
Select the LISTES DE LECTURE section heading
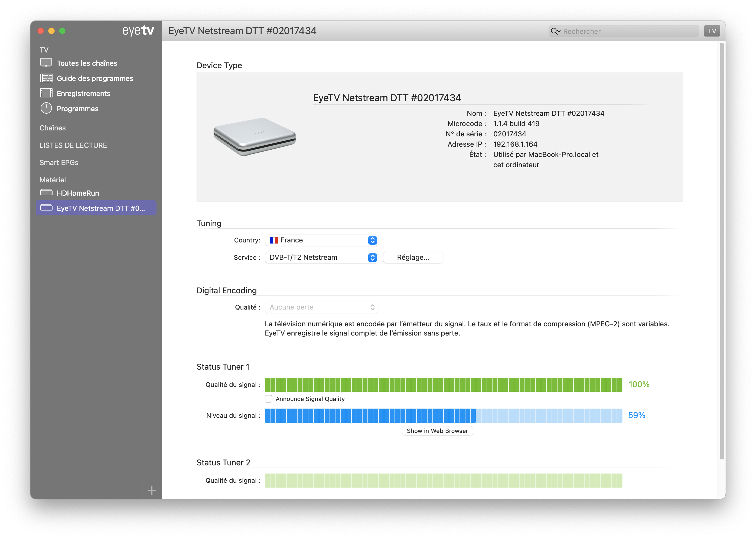pyautogui.click(x=73, y=145)
